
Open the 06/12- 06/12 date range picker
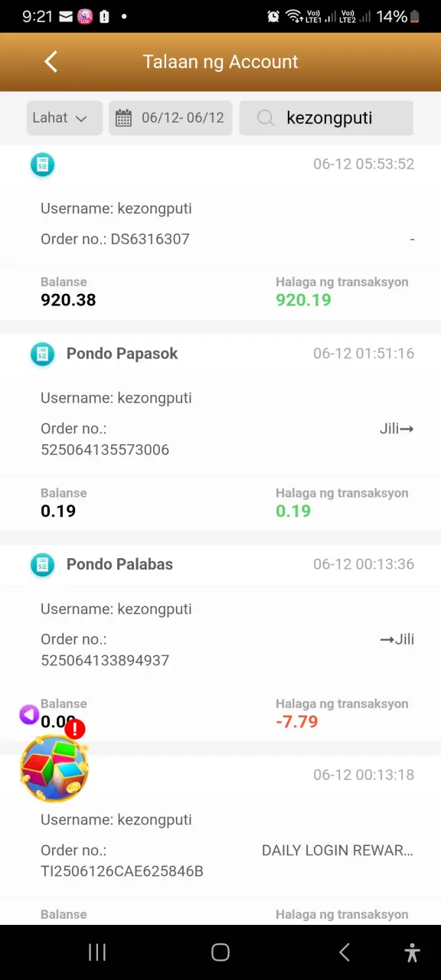point(170,118)
